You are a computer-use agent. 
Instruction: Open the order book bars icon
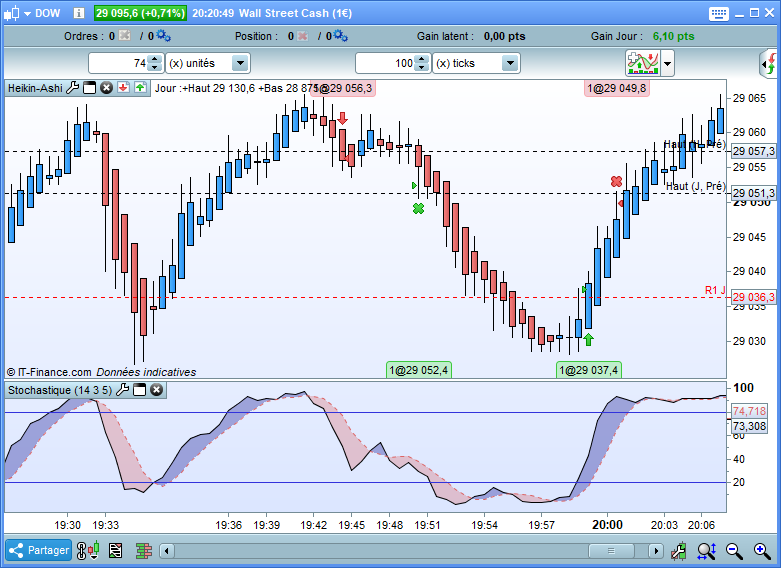point(144,551)
